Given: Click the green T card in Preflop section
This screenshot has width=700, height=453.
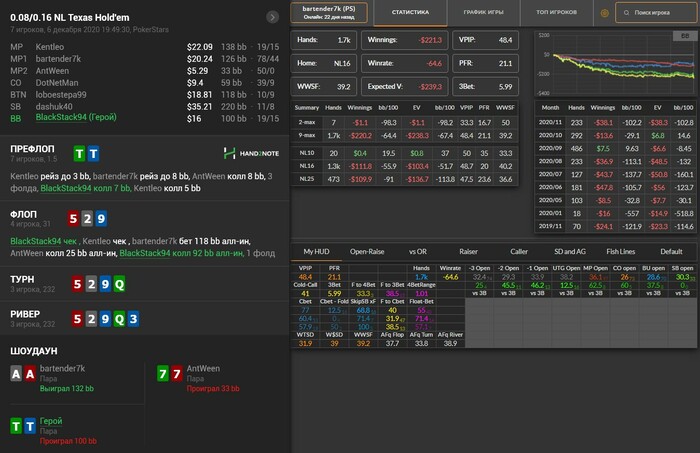Looking at the screenshot, I should [79, 154].
